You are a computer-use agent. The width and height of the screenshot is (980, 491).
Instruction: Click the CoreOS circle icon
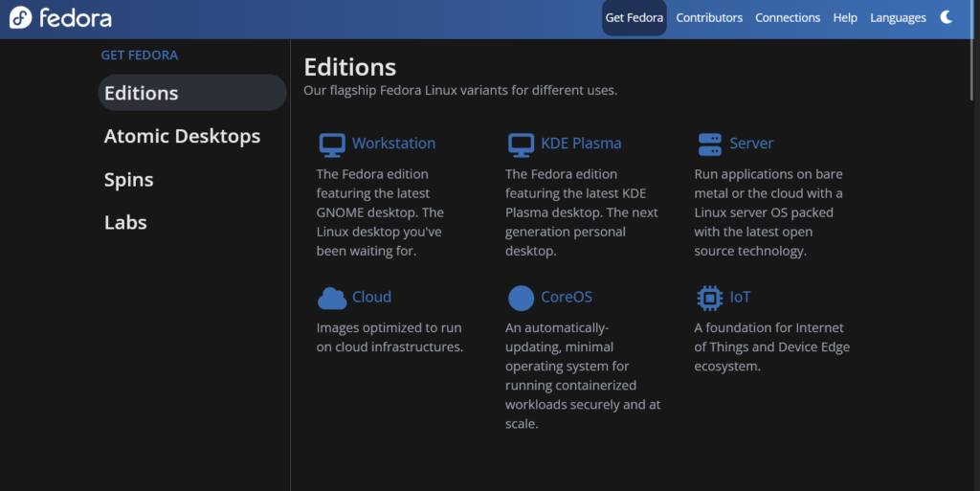click(521, 298)
